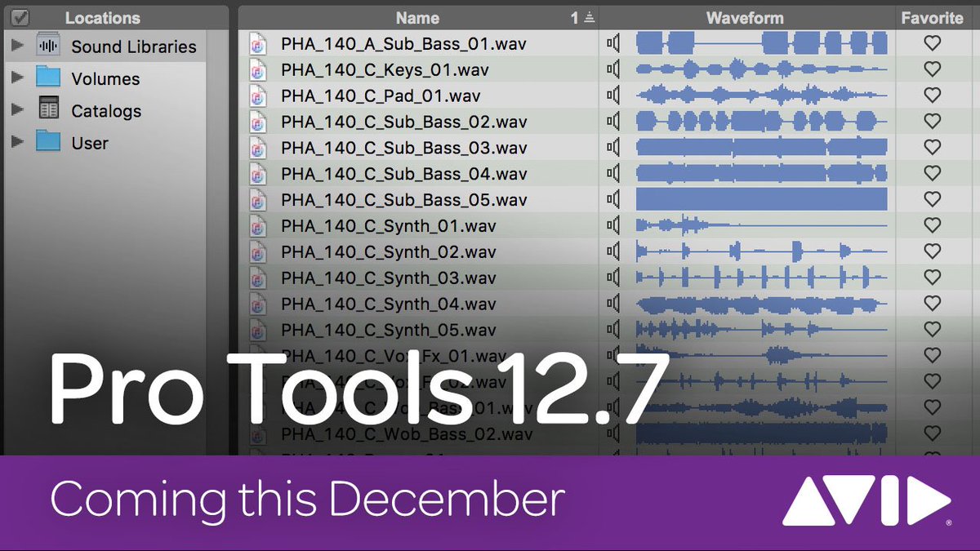This screenshot has width=980, height=551.
Task: Mark PHA_140_C_Pad_01.wav as favorite
Action: [932, 96]
